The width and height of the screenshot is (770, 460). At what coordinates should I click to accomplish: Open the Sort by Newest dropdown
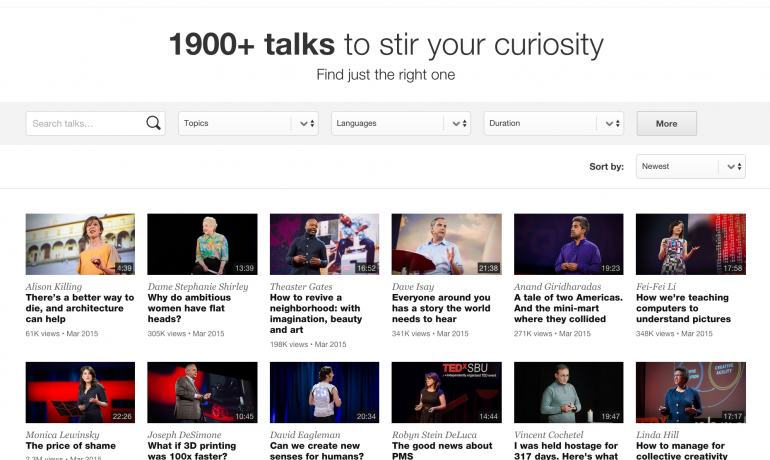pyautogui.click(x=690, y=166)
